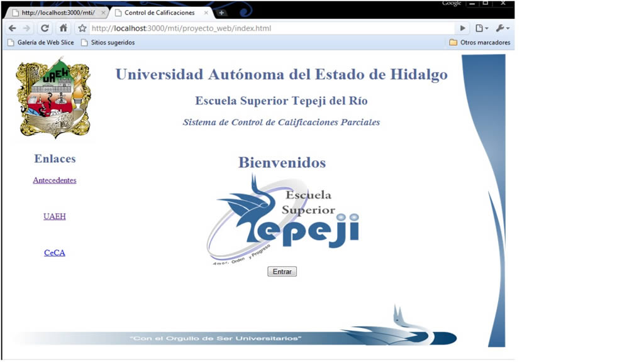Follow the UAEH link

pyautogui.click(x=55, y=216)
